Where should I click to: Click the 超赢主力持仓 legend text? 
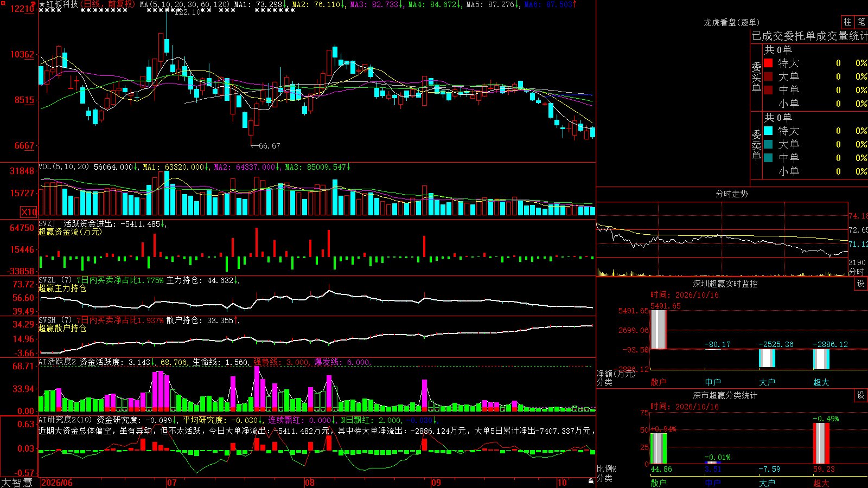tap(62, 288)
